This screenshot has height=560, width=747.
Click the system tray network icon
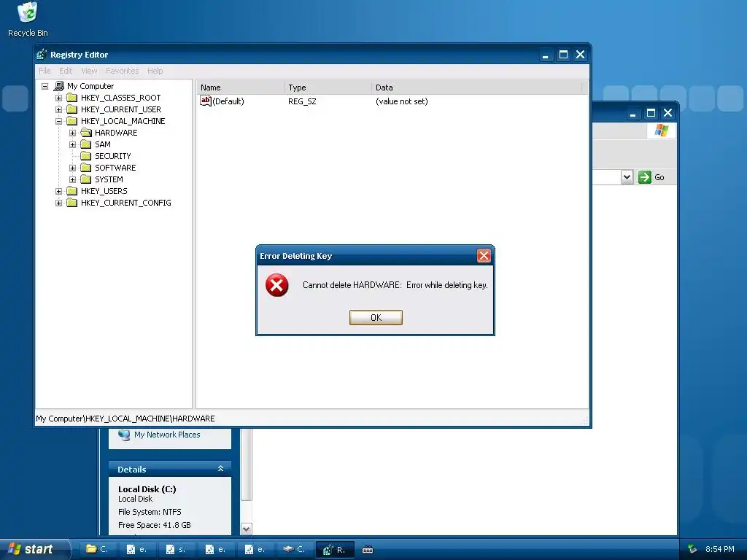tap(692, 550)
